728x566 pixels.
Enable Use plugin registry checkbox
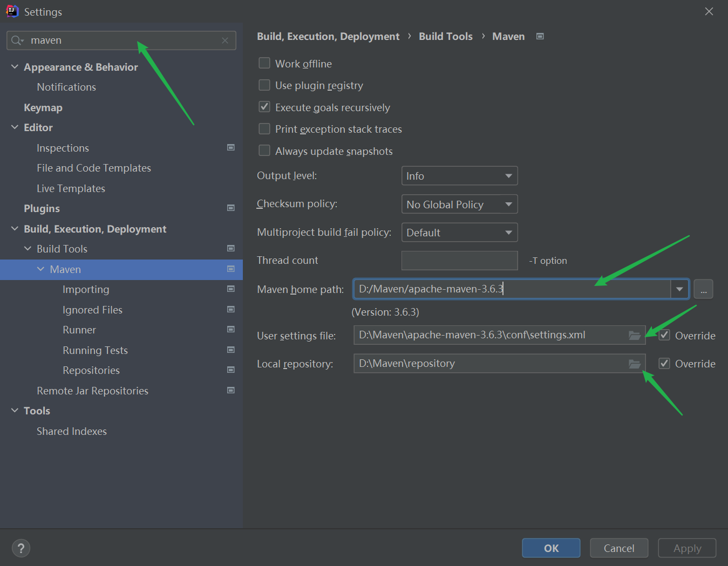(264, 85)
